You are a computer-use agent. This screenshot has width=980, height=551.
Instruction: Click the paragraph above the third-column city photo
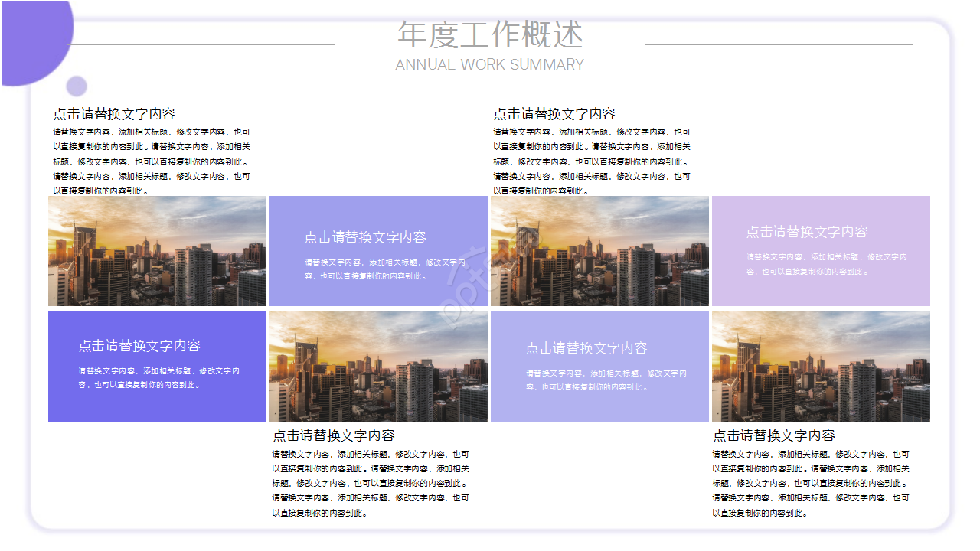pyautogui.click(x=592, y=161)
